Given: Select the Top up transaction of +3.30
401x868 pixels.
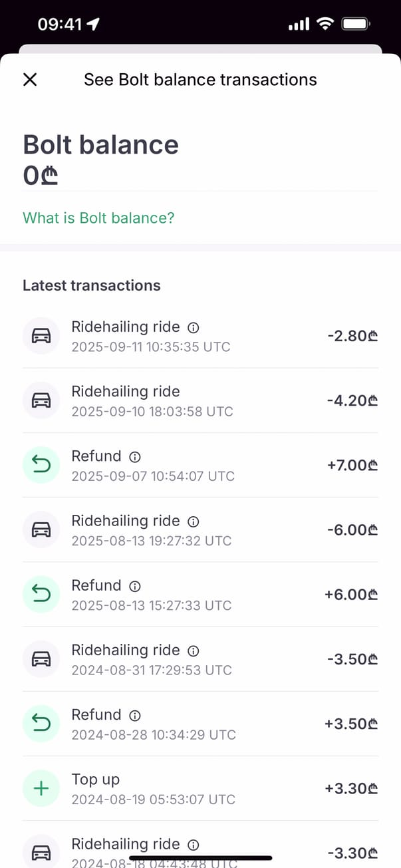Looking at the screenshot, I should pos(200,788).
